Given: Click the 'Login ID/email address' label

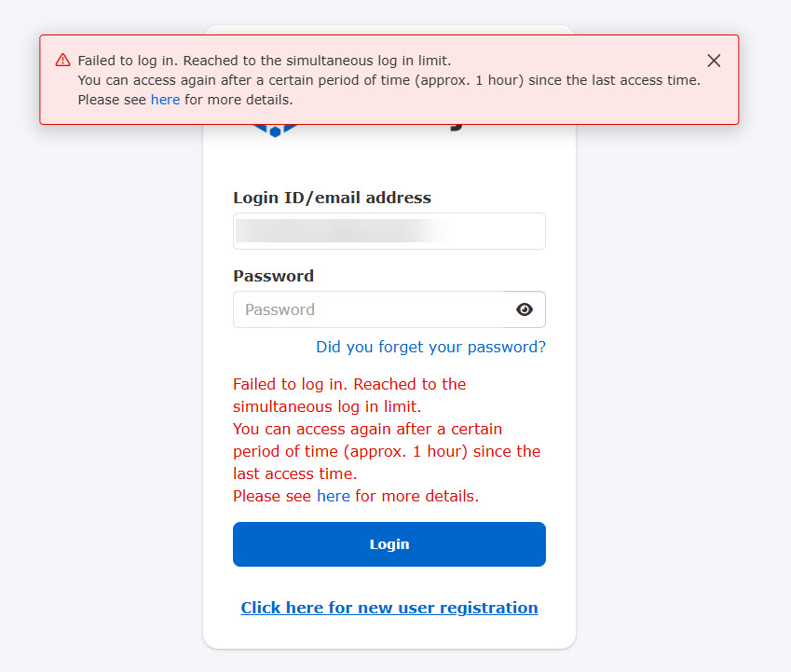Looking at the screenshot, I should click(x=332, y=198).
